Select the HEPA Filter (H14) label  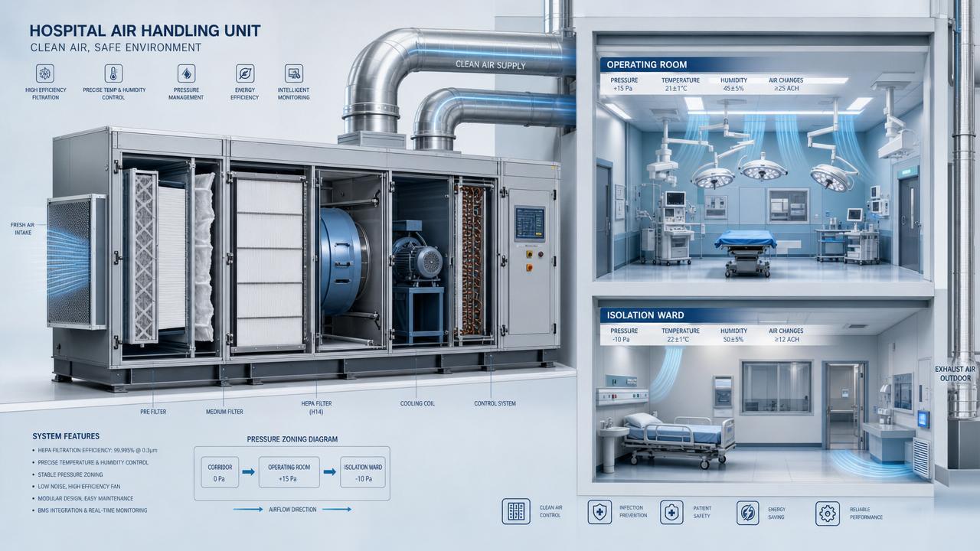(316, 407)
